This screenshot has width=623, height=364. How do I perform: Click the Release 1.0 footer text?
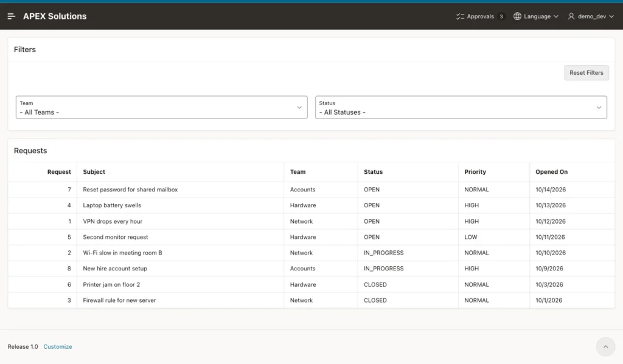pos(23,346)
